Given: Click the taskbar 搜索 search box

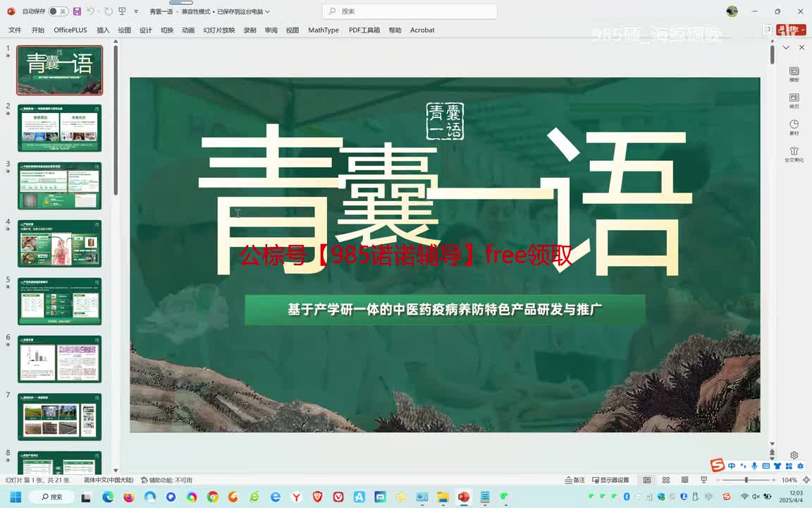Looking at the screenshot, I should 51,497.
